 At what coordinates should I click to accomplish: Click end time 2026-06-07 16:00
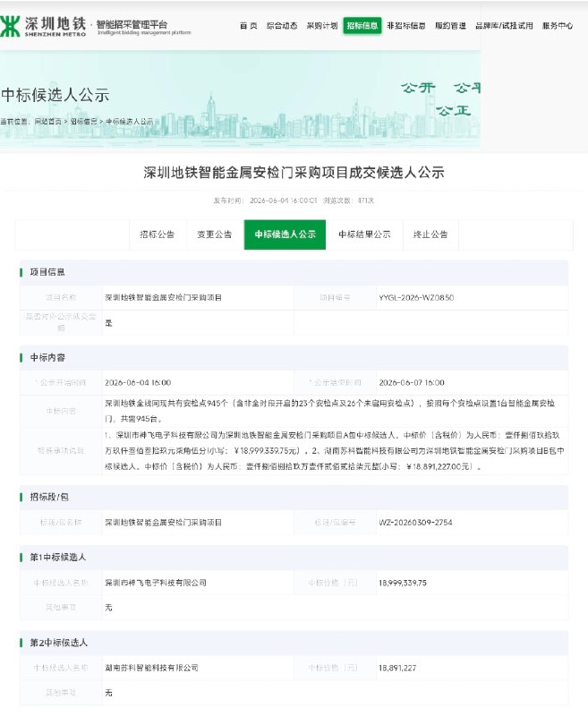(412, 383)
